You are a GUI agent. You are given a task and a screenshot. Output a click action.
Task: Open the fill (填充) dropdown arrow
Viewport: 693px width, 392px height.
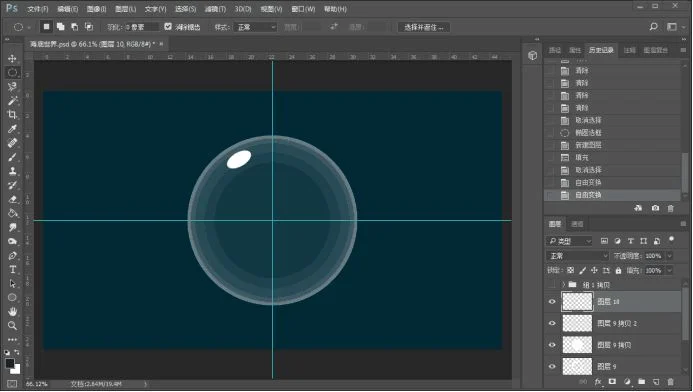click(x=670, y=270)
